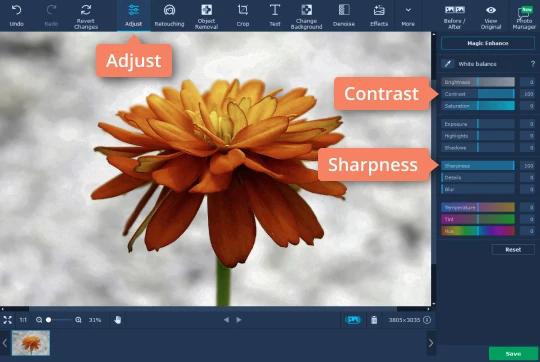Click the Magic Enhance button

(488, 43)
